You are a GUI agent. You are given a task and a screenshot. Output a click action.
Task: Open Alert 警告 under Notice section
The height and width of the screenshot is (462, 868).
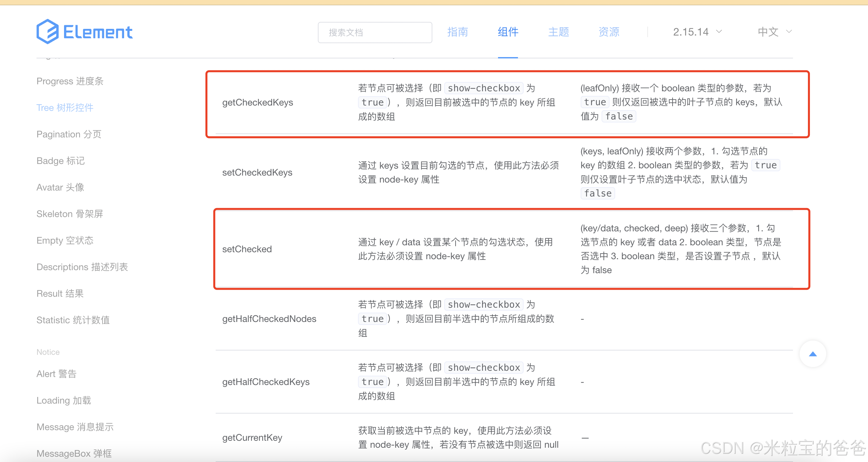56,374
